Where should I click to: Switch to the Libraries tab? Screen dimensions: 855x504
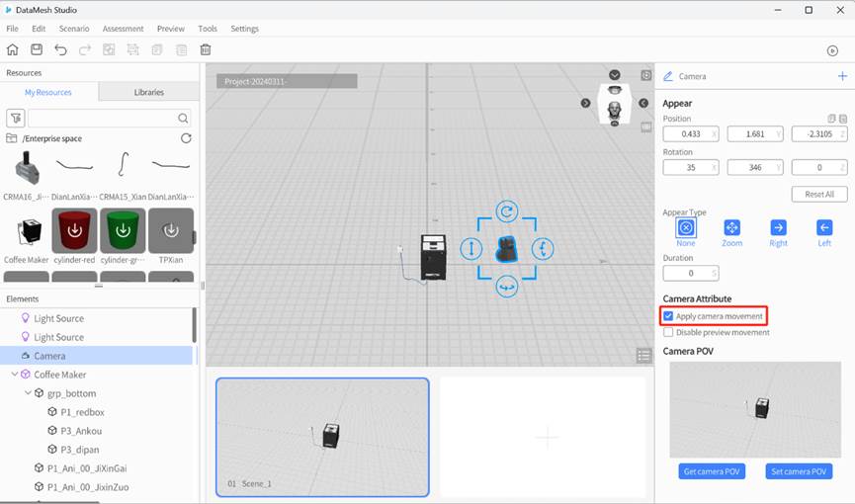pyautogui.click(x=148, y=92)
